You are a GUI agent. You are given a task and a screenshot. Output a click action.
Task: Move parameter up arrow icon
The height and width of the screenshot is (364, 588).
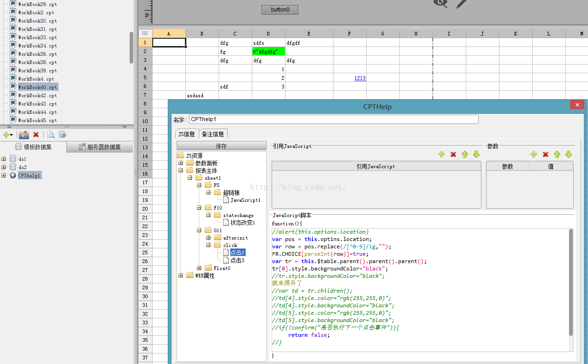click(x=557, y=154)
